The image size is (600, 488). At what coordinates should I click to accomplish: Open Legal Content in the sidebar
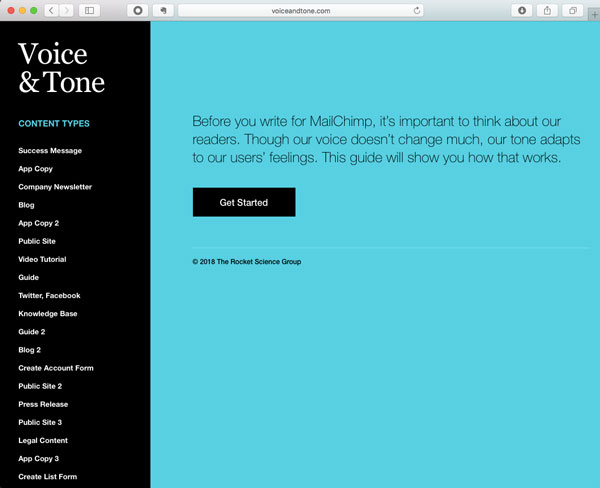click(x=43, y=441)
